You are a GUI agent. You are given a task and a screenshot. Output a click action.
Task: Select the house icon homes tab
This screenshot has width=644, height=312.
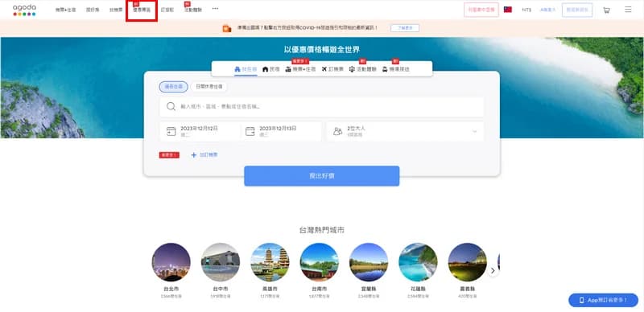click(x=266, y=69)
